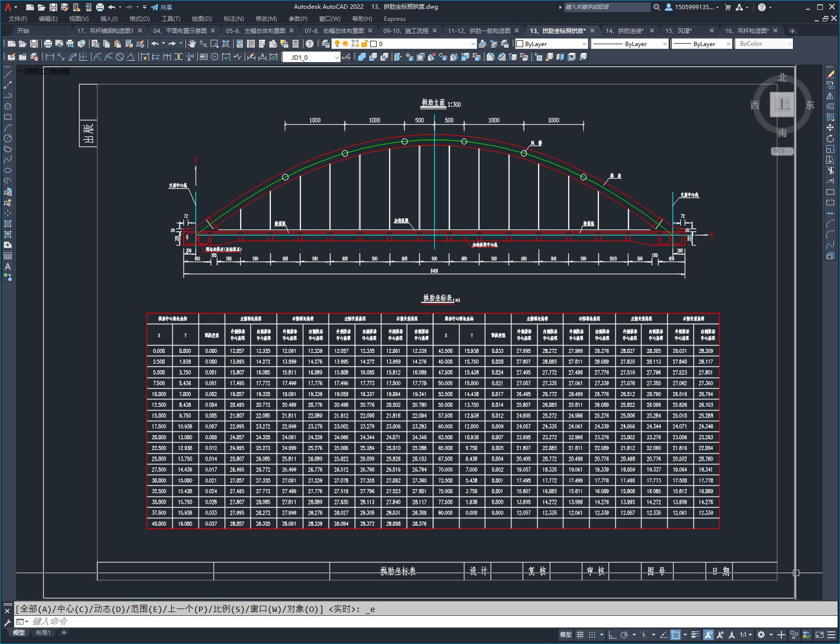Toggle ortho mode in status bar
The width and height of the screenshot is (840, 644).
click(612, 634)
